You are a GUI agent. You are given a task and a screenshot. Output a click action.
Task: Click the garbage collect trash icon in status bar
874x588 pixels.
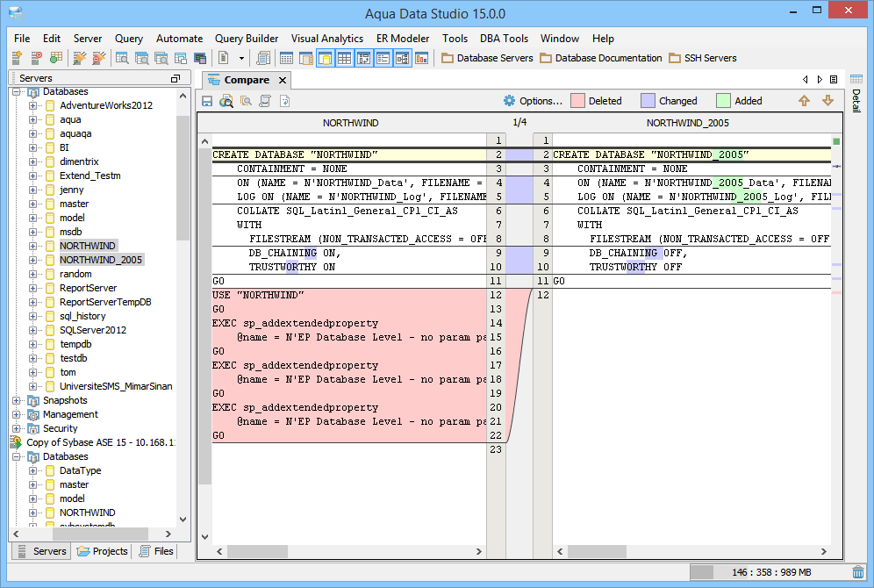point(858,572)
